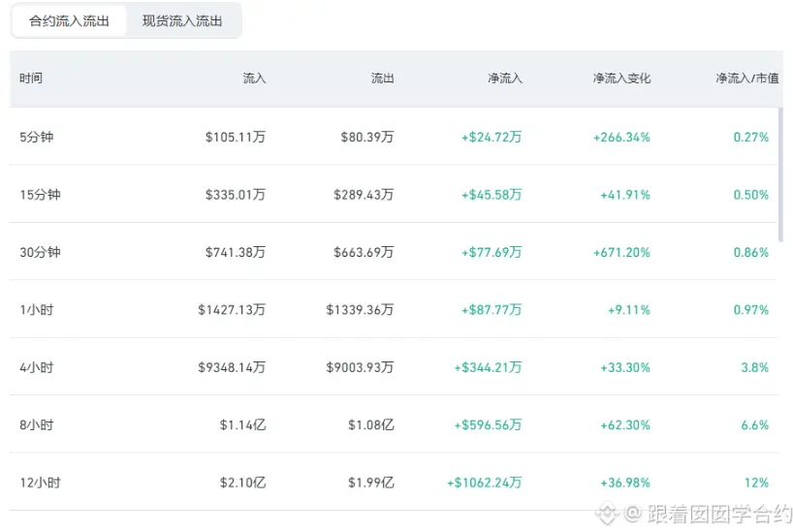The image size is (793, 532).
Task: Click the table's vertical scrollbar
Action: click(780, 174)
